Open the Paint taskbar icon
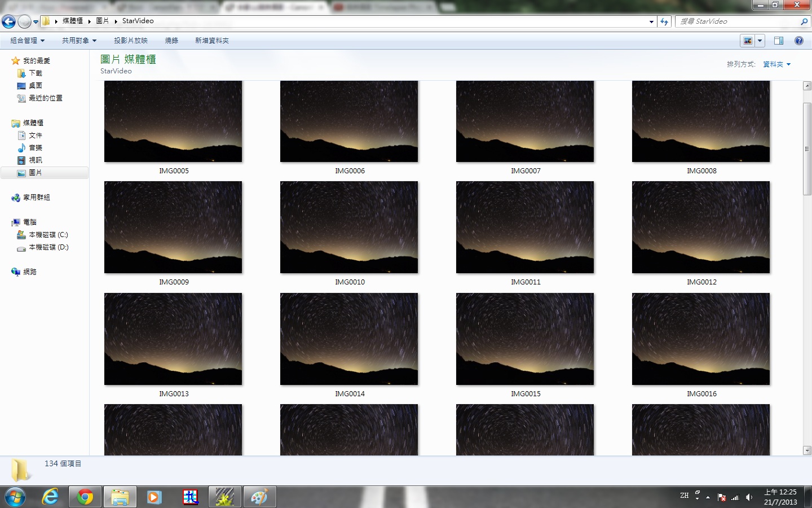The image size is (812, 508). (x=259, y=497)
